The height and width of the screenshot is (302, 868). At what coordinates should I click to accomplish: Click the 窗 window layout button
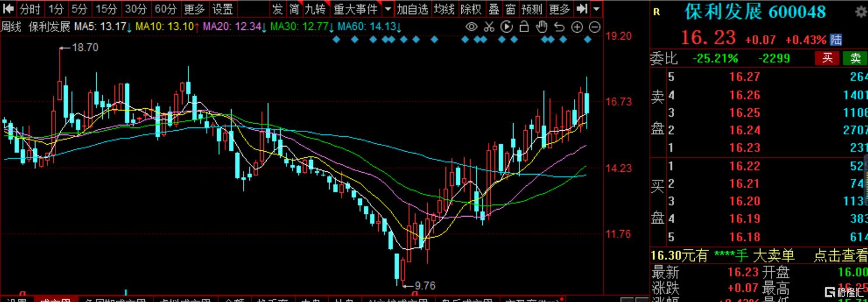[511, 9]
